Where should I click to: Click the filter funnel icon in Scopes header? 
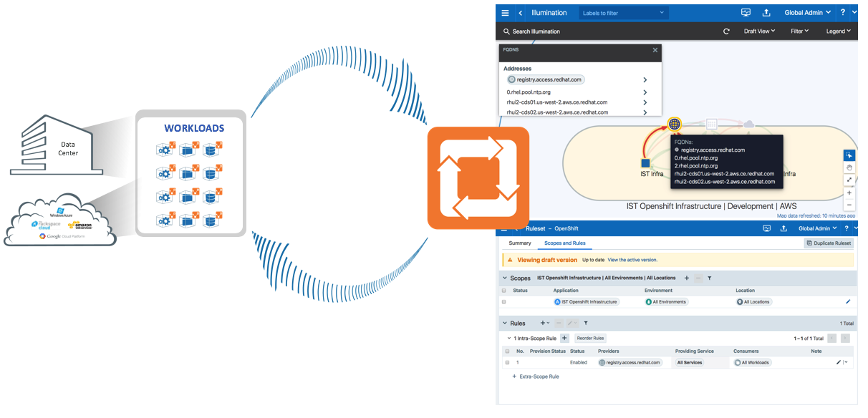(x=709, y=278)
